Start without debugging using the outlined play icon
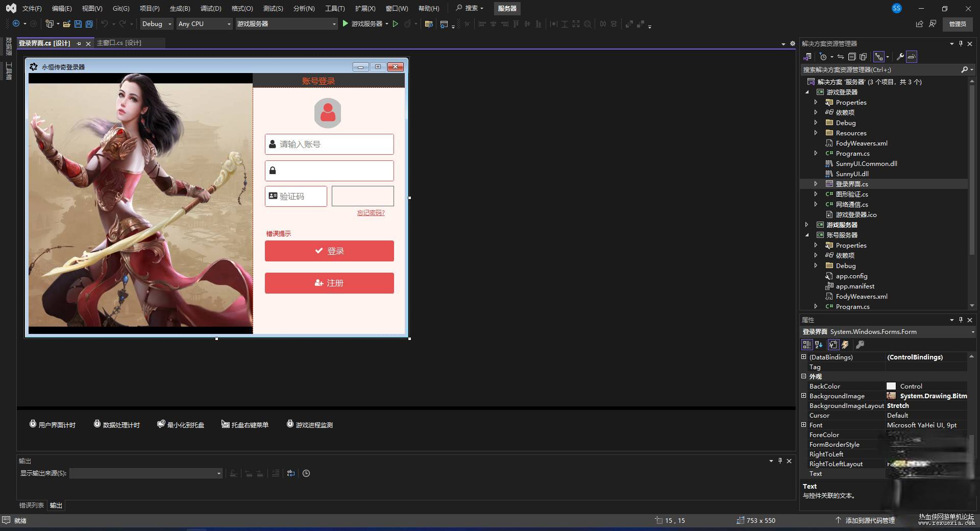980x531 pixels. (395, 23)
